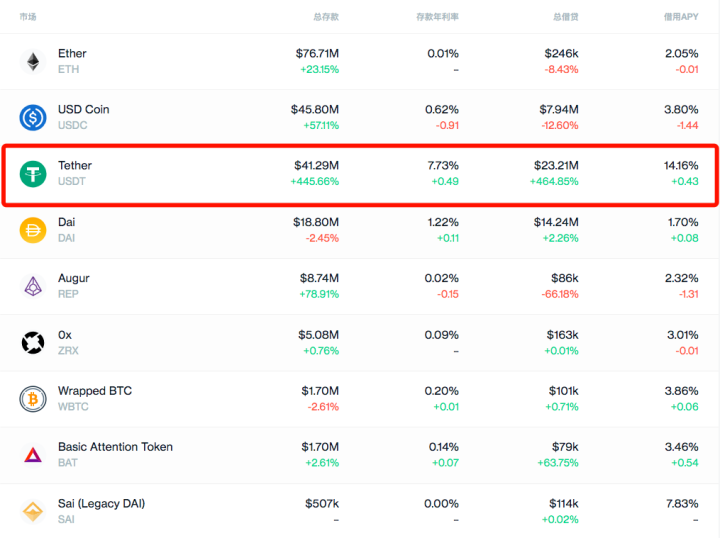Click the Augur REP icon
Image resolution: width=720 pixels, height=538 pixels.
(x=33, y=286)
